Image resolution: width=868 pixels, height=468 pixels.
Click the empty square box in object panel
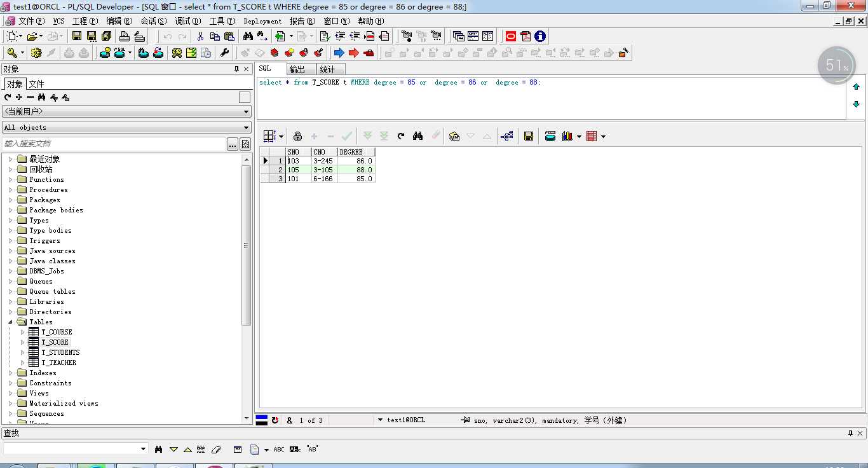click(245, 97)
